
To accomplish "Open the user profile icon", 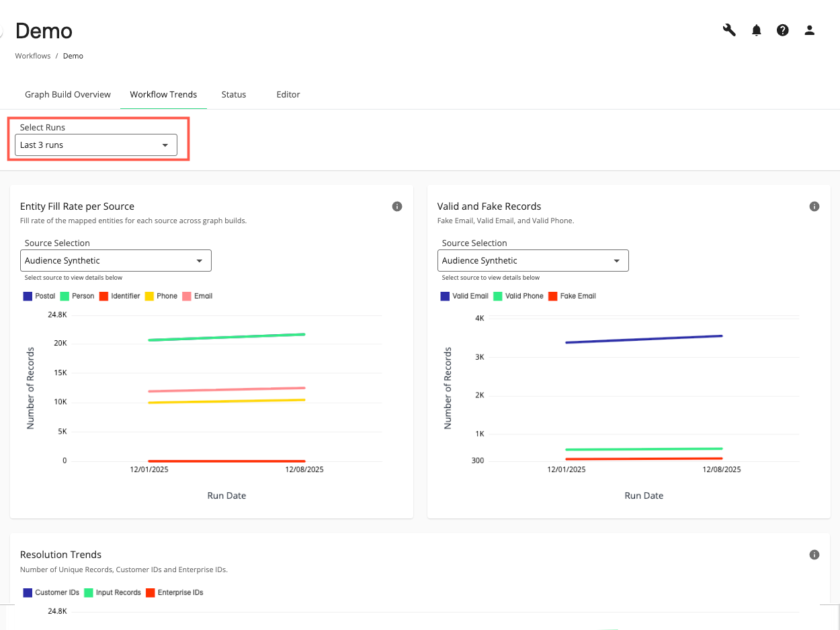I will pos(809,30).
